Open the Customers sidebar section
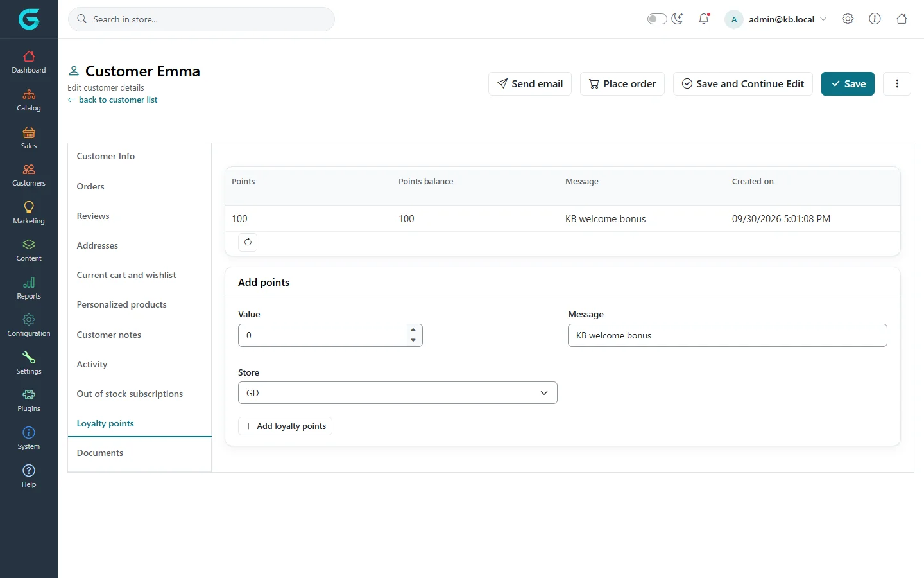The height and width of the screenshot is (578, 924). coord(29,175)
